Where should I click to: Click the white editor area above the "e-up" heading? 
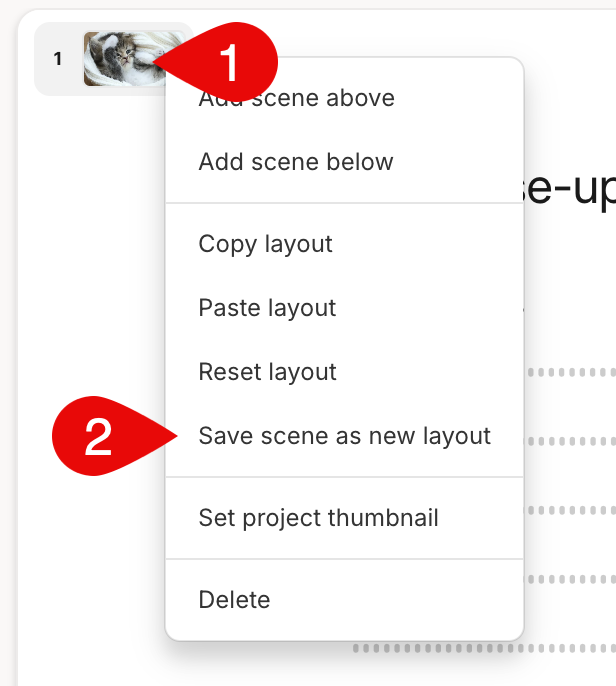569,109
